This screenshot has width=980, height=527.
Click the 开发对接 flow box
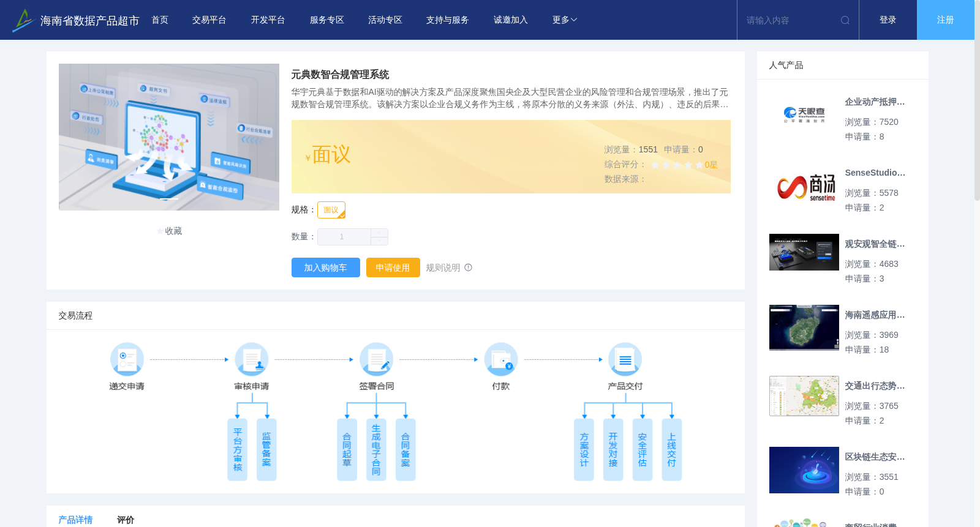(x=613, y=450)
